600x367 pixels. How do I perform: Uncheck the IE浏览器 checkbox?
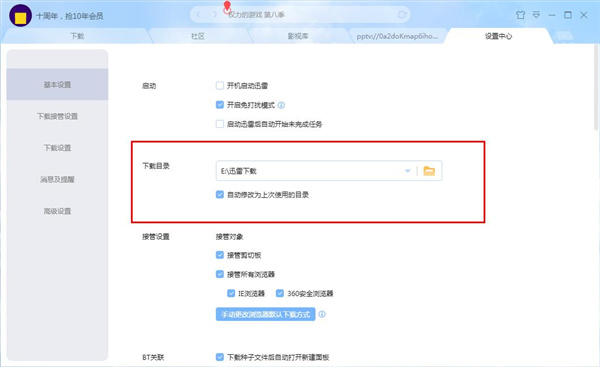click(x=231, y=293)
